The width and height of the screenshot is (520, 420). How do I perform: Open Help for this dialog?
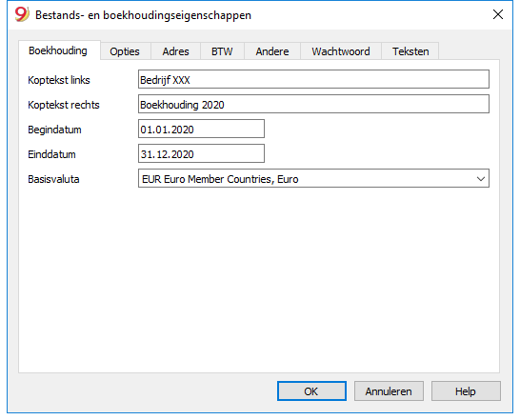(x=466, y=391)
